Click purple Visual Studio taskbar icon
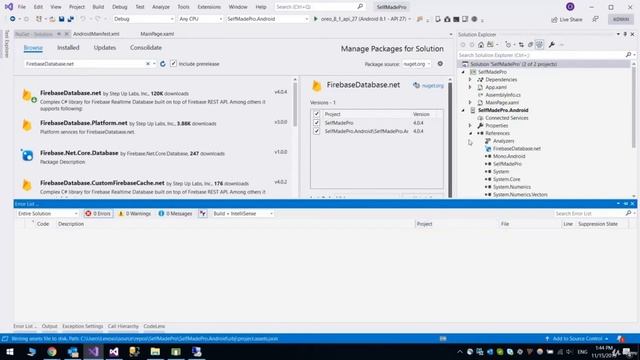 click(x=93, y=351)
